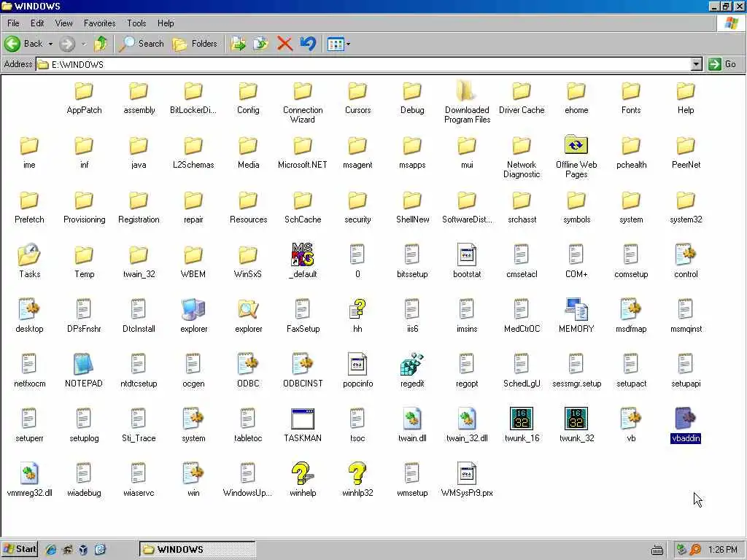Expand the Address bar dropdown
The height and width of the screenshot is (560, 747).
pyautogui.click(x=697, y=64)
